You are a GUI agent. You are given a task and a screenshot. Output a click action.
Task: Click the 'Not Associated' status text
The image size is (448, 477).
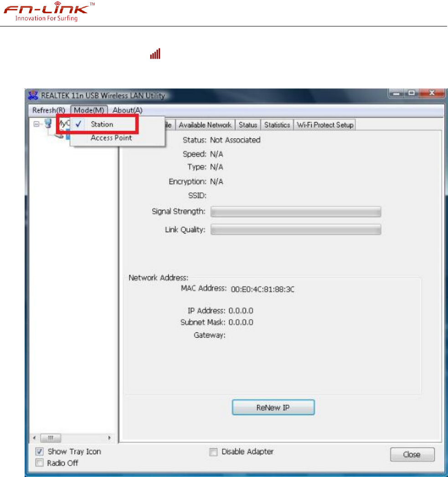coord(235,140)
